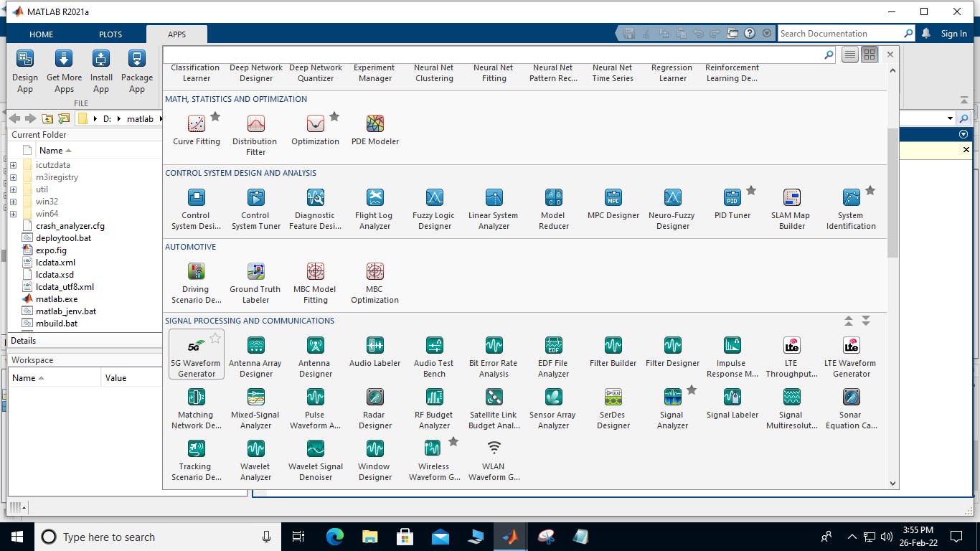Image resolution: width=980 pixels, height=551 pixels.
Task: Click the apps gallery search field
Action: click(x=494, y=55)
